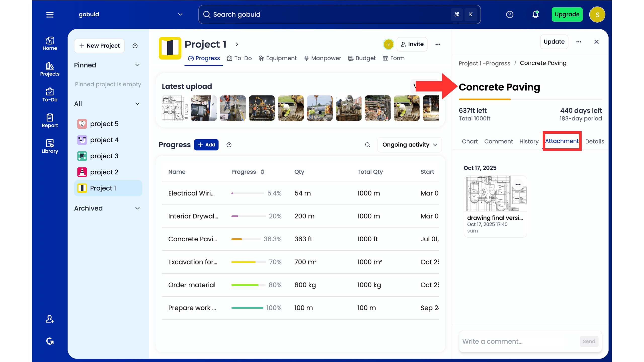644x362 pixels.
Task: Open the gobuid workspace dropdown
Action: coord(180,15)
